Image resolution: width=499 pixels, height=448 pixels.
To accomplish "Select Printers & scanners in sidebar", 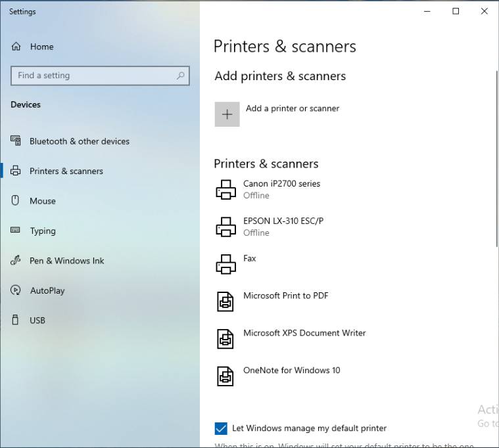I will click(66, 171).
